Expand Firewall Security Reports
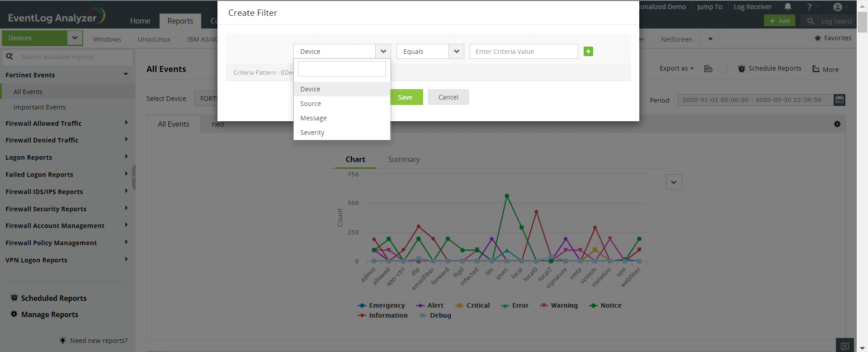The width and height of the screenshot is (868, 352). click(x=126, y=208)
